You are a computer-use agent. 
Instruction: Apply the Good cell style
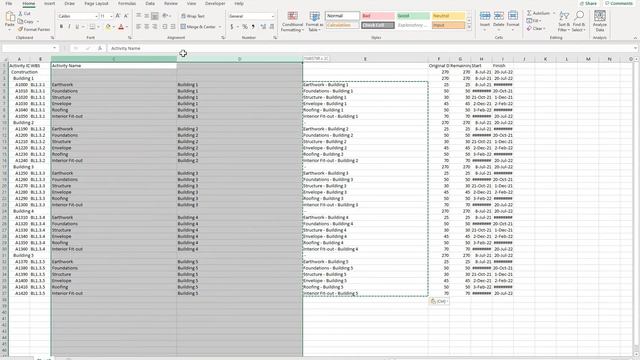[413, 16]
